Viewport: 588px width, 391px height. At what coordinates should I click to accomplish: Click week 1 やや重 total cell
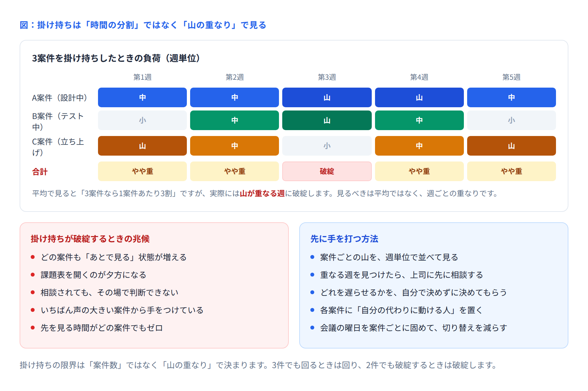click(x=142, y=171)
